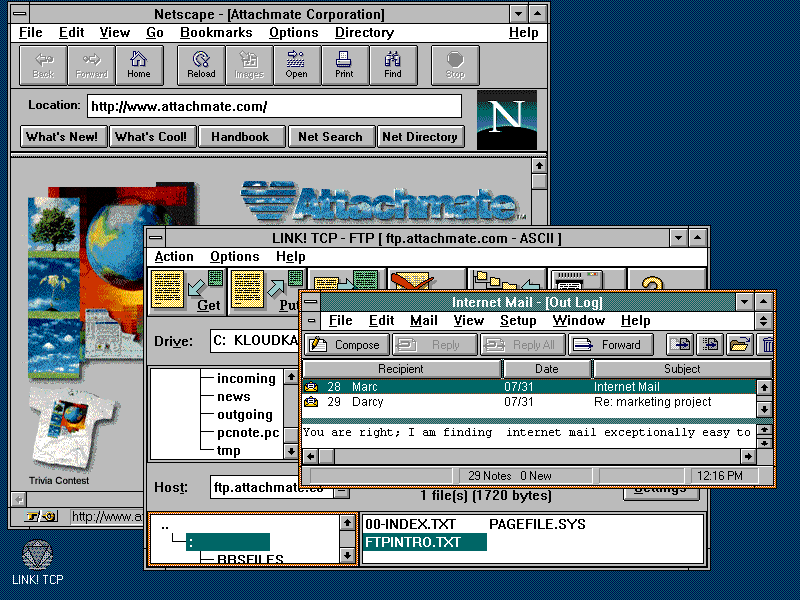Click the red checkmark icon in FTP toolbar
The height and width of the screenshot is (600, 800).
412,280
